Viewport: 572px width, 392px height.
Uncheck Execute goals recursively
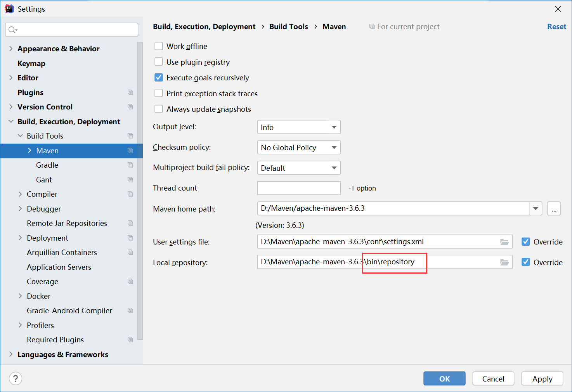pos(159,78)
